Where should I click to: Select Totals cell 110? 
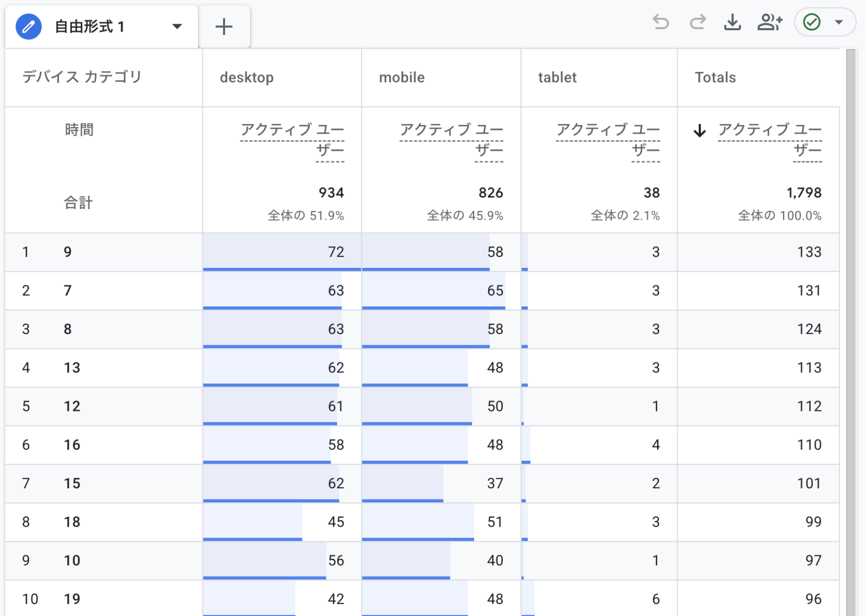click(758, 445)
